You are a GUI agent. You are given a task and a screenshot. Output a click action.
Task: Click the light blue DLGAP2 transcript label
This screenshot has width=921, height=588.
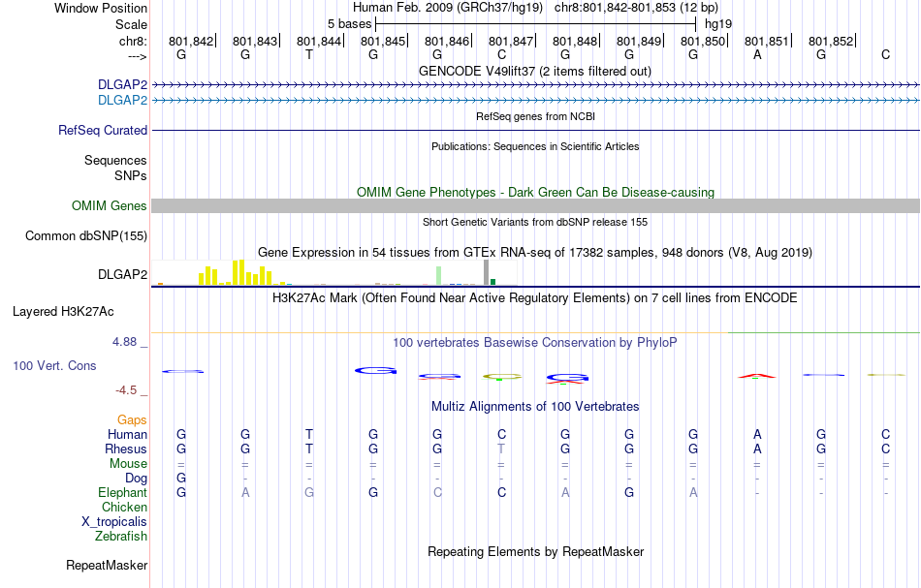122,101
